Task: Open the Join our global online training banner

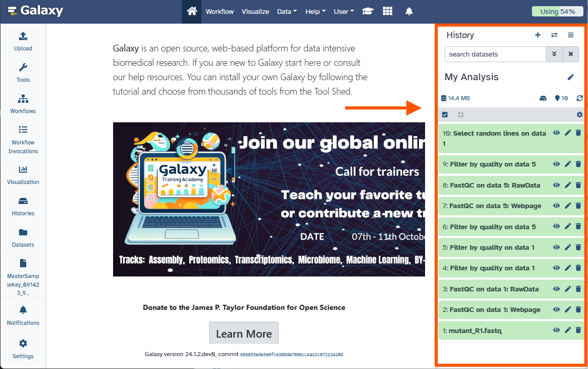Action: [x=269, y=199]
